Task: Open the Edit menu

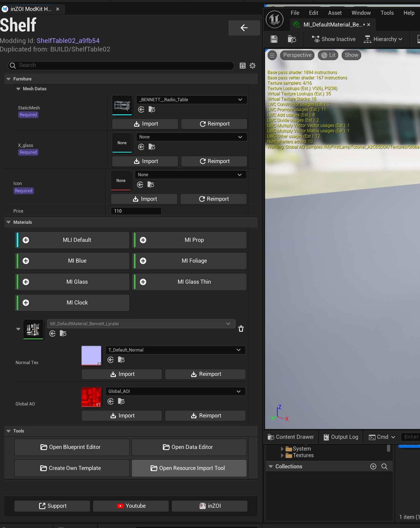Action: click(313, 13)
